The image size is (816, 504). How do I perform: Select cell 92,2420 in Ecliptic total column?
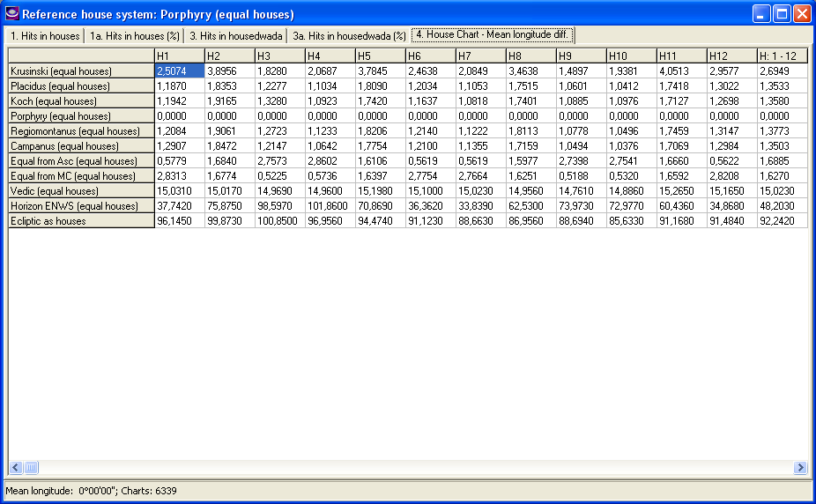783,221
